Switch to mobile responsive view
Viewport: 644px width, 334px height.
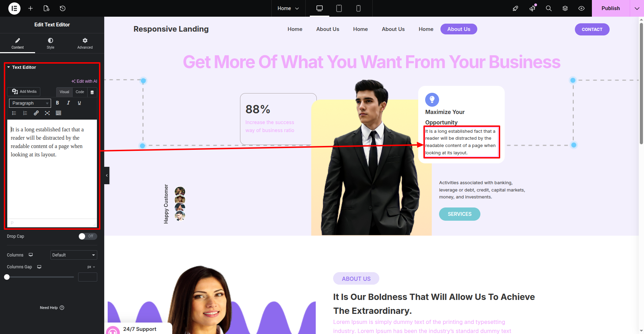pos(358,8)
